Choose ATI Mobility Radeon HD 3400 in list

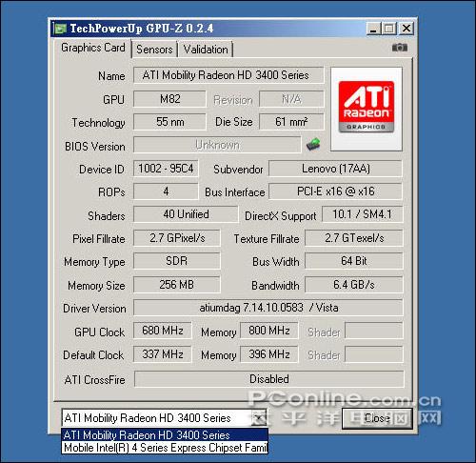coord(165,434)
